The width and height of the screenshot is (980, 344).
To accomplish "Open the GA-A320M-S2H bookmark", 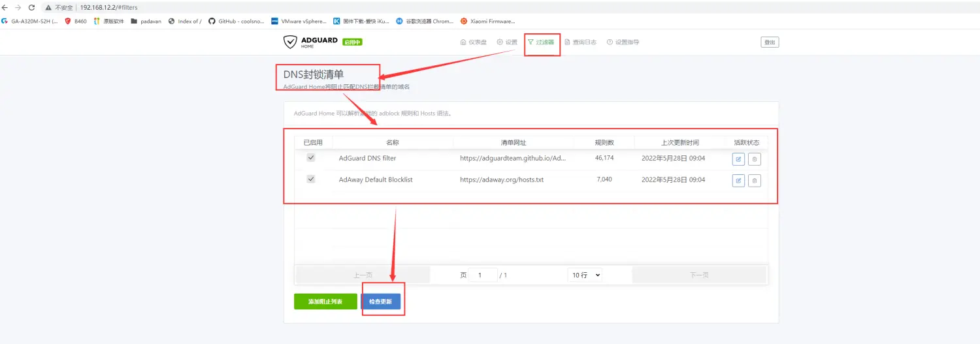I will [x=30, y=21].
